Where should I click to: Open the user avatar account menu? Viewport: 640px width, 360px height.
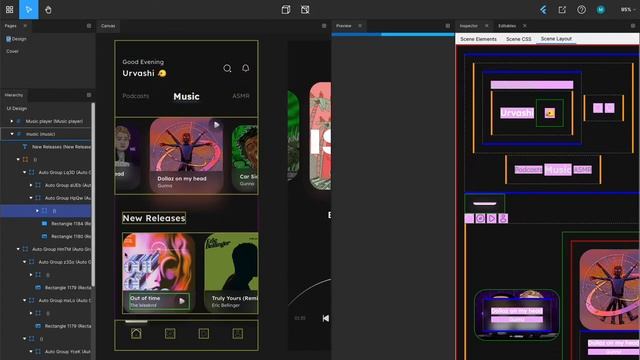tap(600, 9)
